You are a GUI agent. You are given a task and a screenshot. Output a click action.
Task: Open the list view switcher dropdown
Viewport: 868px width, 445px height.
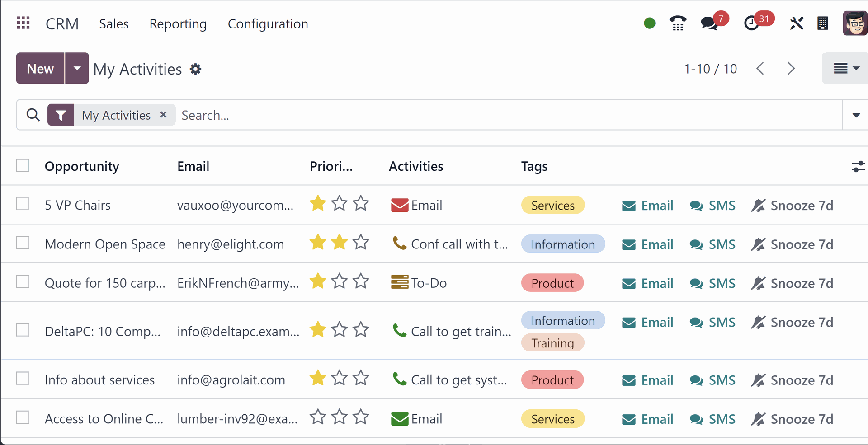(845, 68)
